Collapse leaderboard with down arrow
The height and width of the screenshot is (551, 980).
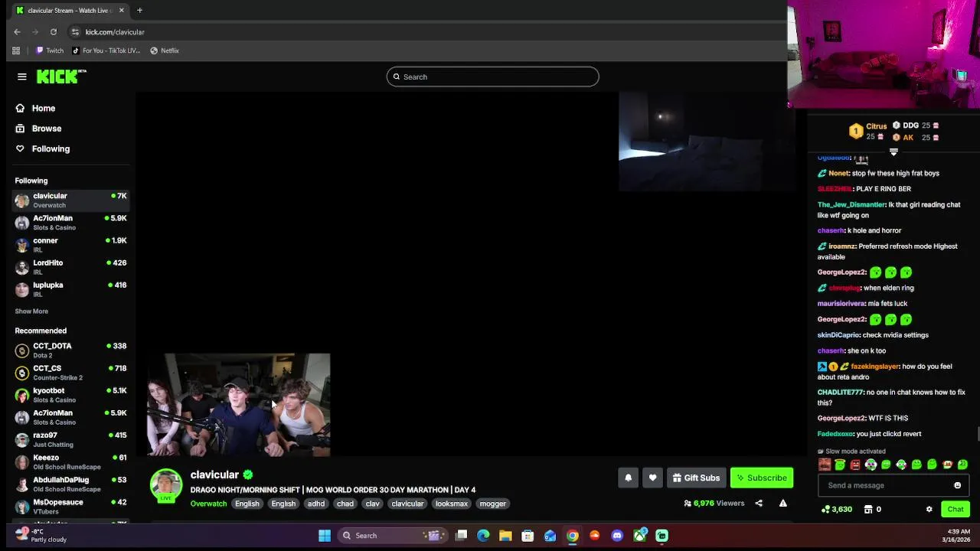point(893,152)
